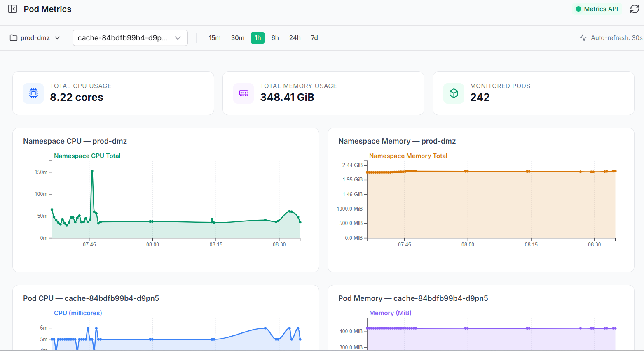Click the 5m pod CPU axis label
Viewport: 644px width, 351px height.
click(44, 339)
